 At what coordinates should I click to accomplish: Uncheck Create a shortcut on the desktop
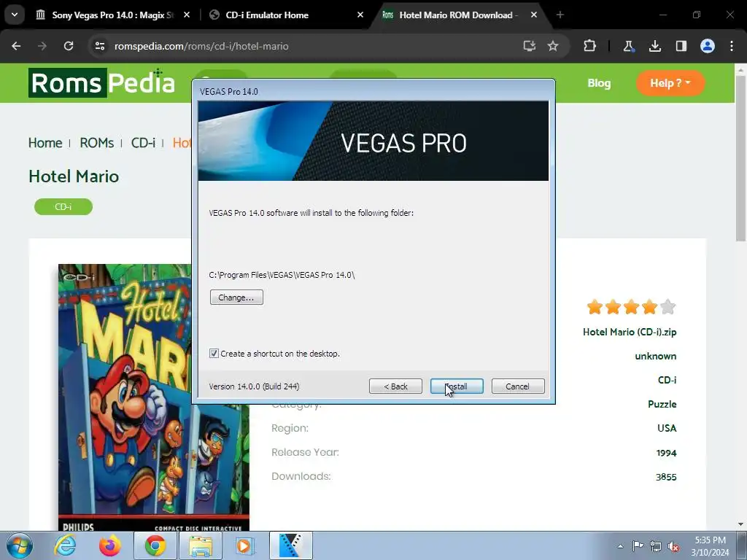point(214,354)
